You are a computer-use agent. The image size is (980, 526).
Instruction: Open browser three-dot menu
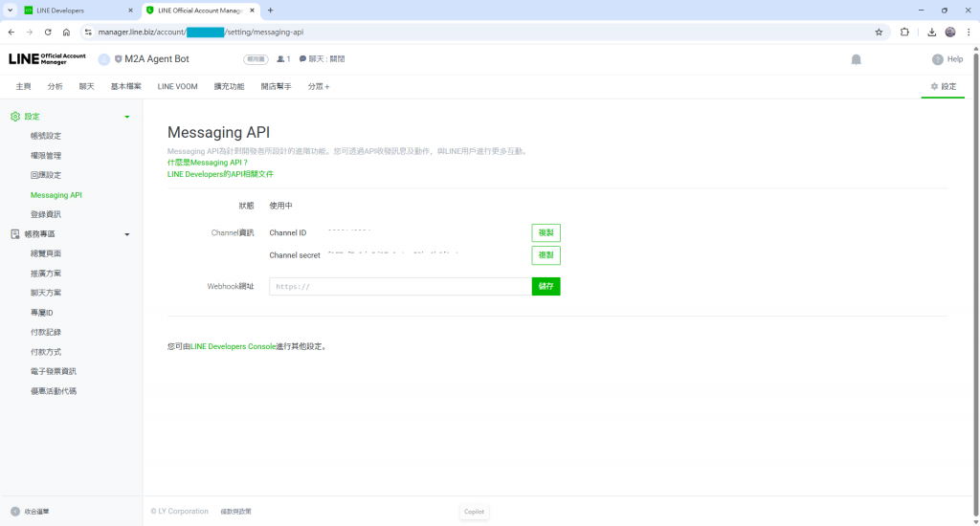coord(969,32)
